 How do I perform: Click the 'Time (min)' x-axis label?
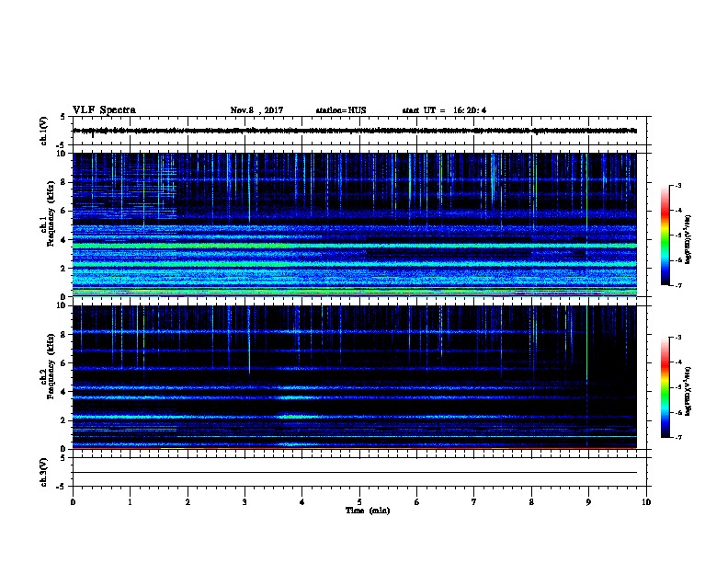(368, 511)
